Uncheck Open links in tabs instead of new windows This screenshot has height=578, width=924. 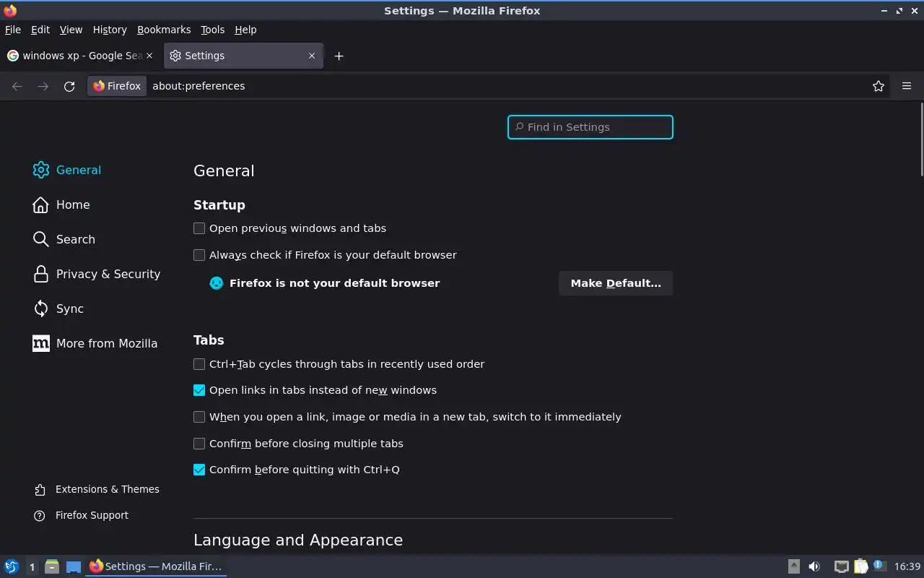point(199,390)
